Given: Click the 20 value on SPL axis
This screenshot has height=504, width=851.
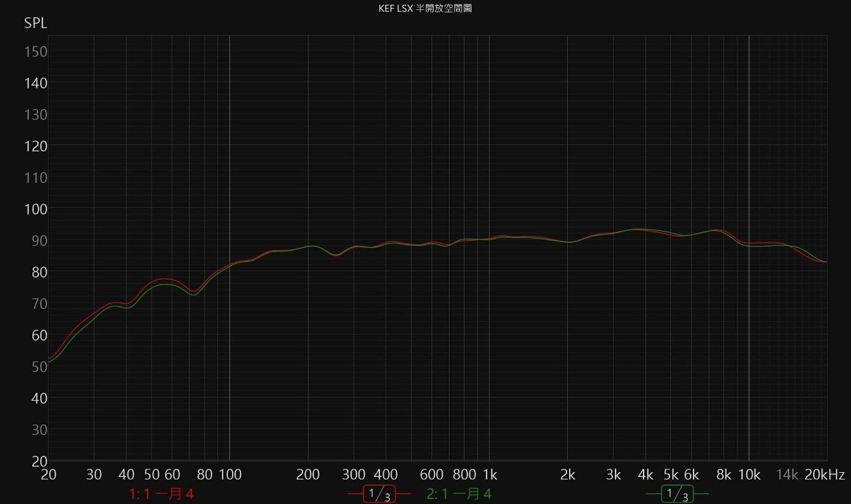Looking at the screenshot, I should click(39, 461).
